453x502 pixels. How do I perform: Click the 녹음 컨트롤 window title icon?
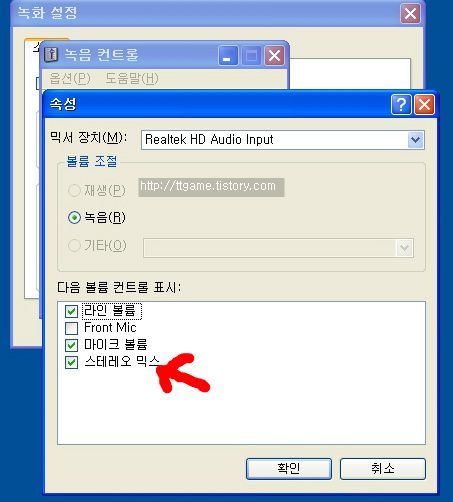51,54
